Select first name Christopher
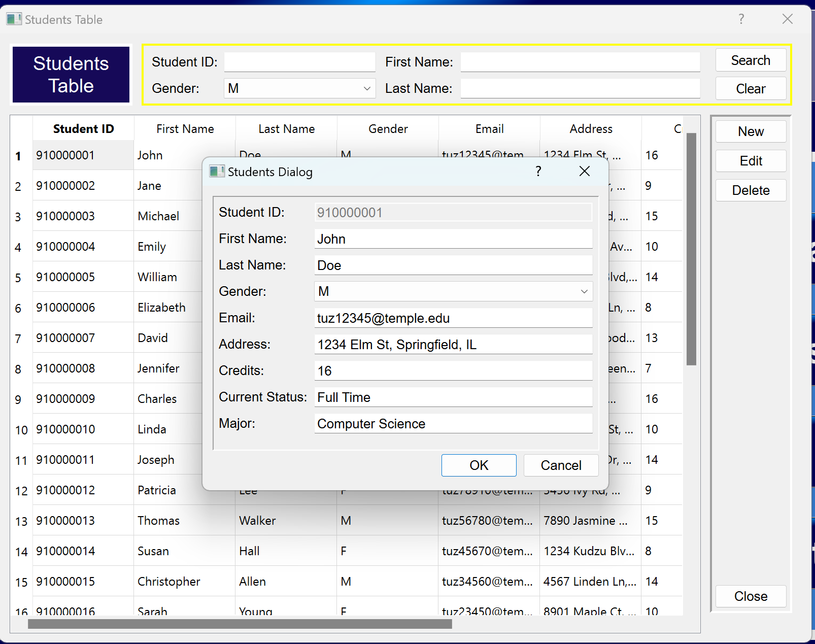 click(x=185, y=582)
